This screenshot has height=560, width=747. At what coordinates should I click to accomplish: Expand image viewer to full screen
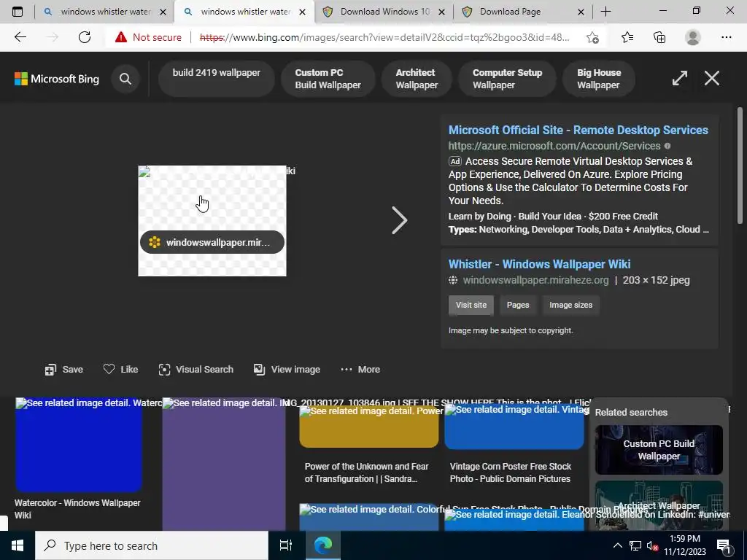[x=679, y=78]
